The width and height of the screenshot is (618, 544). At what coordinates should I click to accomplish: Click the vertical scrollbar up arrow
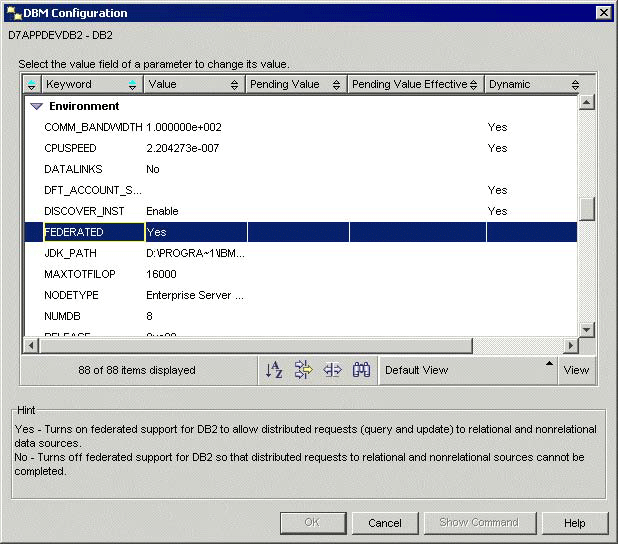(586, 102)
